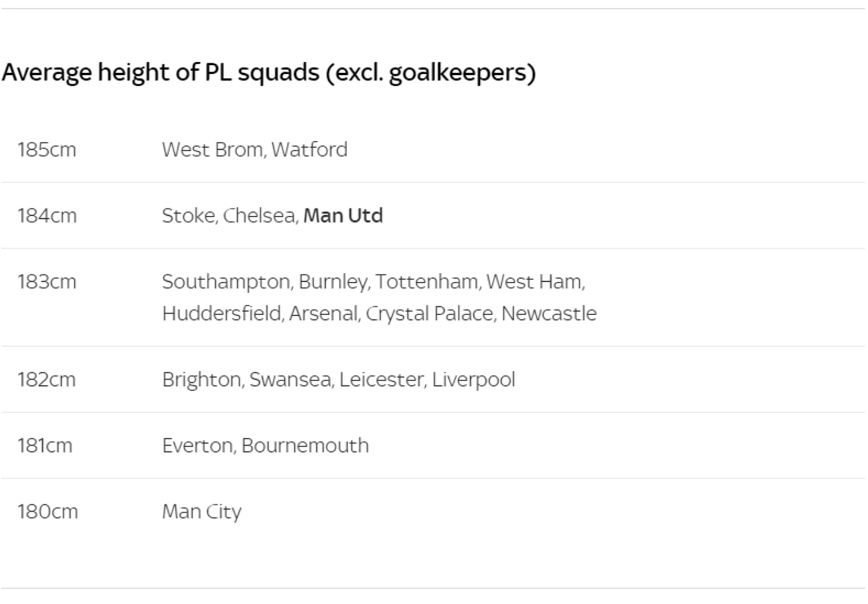This screenshot has height=604, width=868.
Task: Select the 182cm height cell
Action: coord(47,380)
